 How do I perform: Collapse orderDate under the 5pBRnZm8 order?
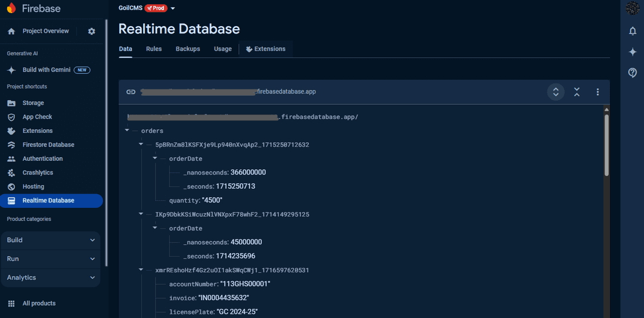[x=155, y=158]
